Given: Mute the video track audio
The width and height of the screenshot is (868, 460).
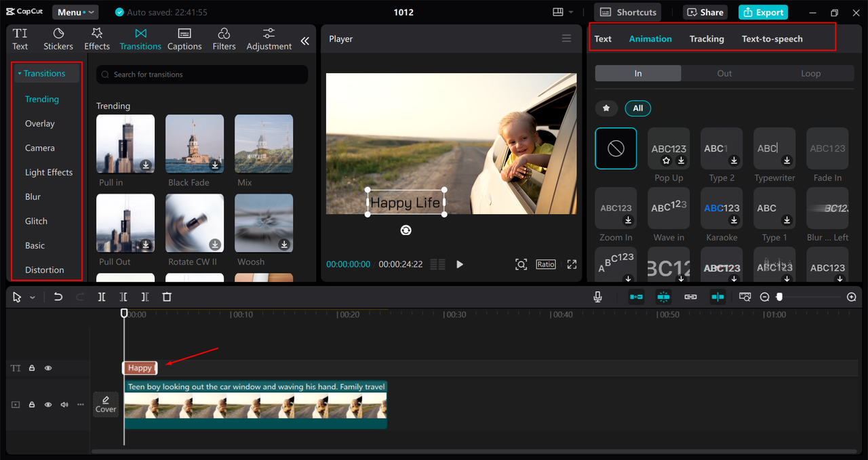Looking at the screenshot, I should click(x=64, y=404).
